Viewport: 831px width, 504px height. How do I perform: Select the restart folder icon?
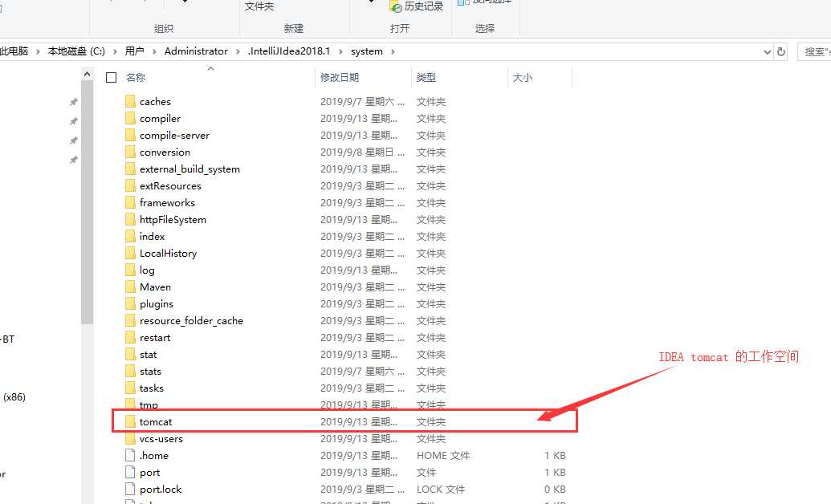tap(130, 338)
